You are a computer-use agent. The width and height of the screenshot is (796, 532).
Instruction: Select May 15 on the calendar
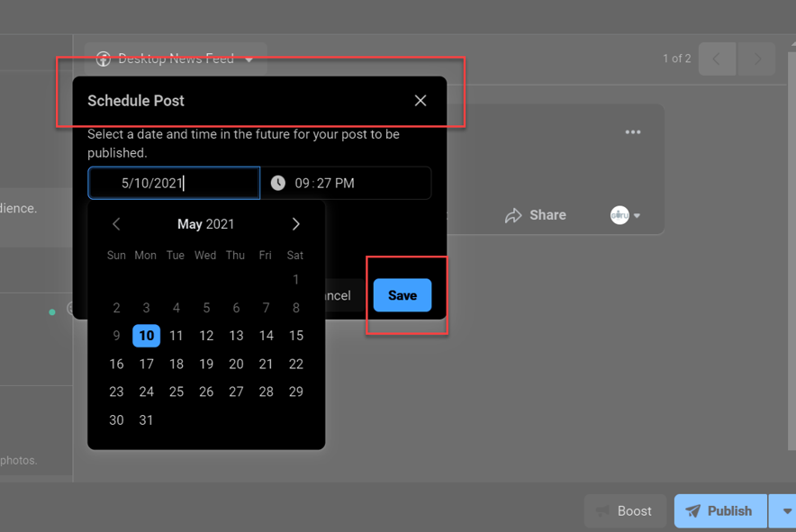click(295, 336)
